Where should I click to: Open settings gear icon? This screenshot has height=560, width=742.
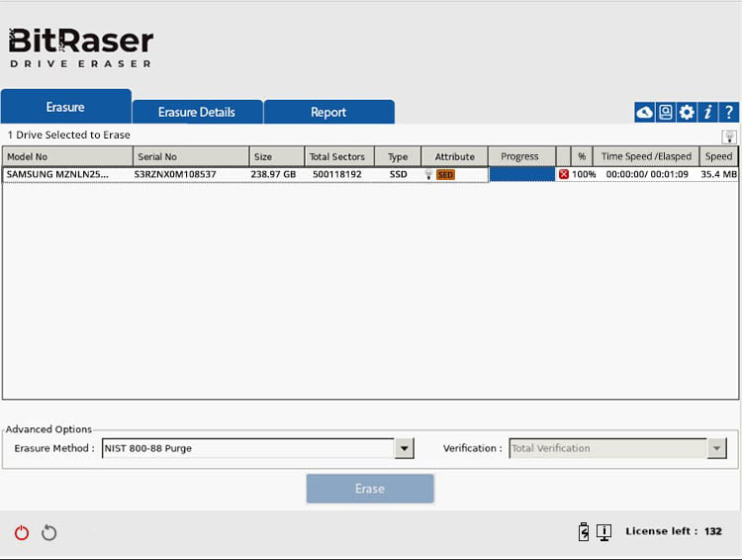[687, 113]
